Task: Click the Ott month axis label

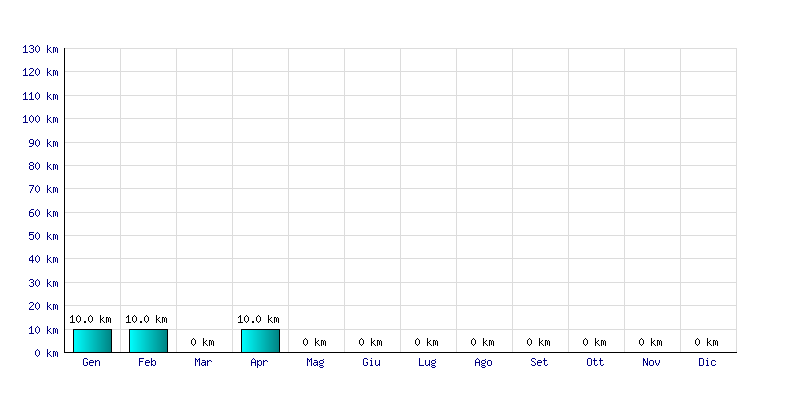Action: (595, 362)
